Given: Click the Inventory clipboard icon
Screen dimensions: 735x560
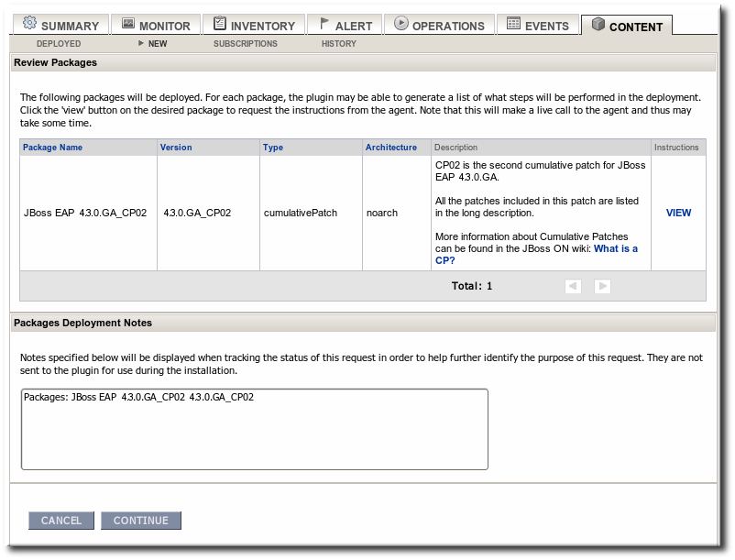Looking at the screenshot, I should pos(220,24).
